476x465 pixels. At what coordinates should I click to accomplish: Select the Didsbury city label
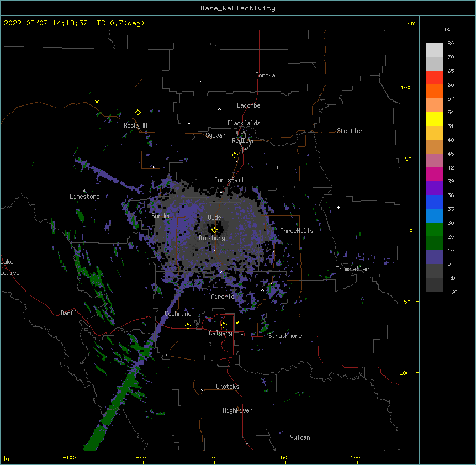[212, 238]
